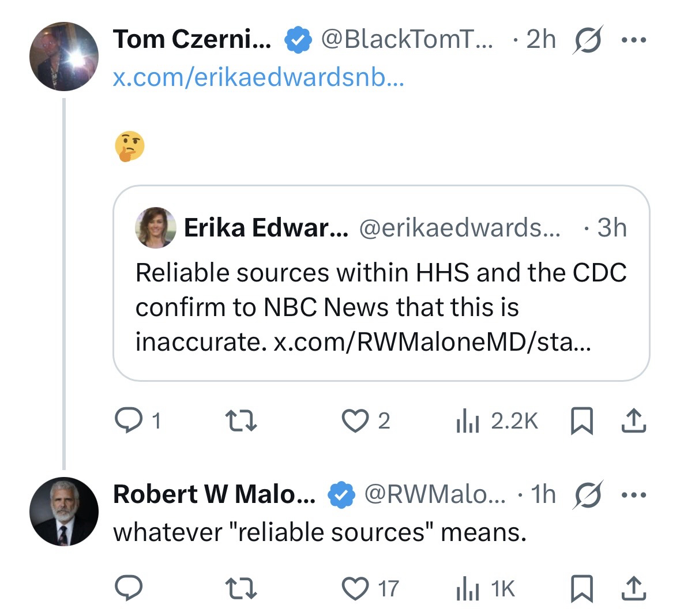Open Tom Czernik's profile picture
The image size is (680, 616).
tap(63, 57)
